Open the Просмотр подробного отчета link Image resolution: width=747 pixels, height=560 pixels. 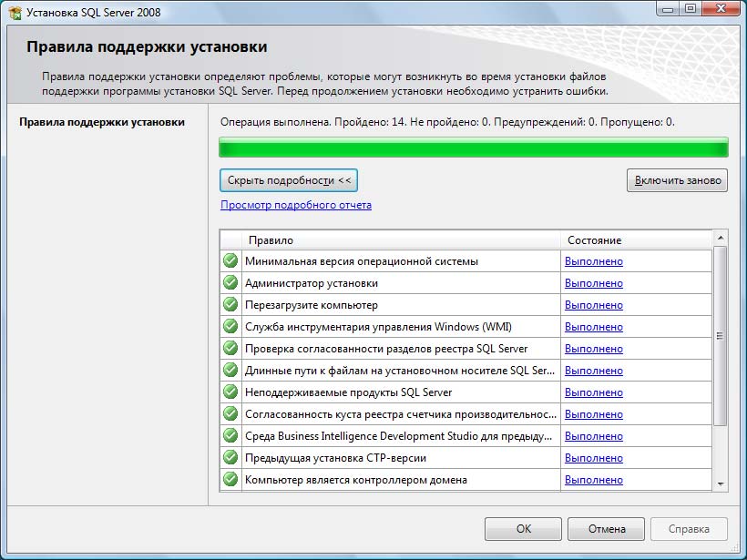point(296,205)
